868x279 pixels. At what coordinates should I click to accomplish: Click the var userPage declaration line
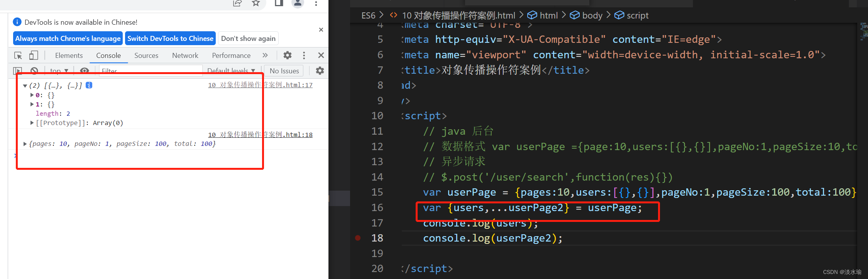(640, 192)
